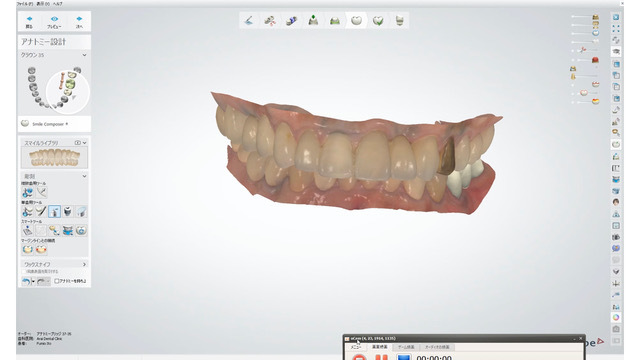This screenshot has height=360, width=640.
Task: Click the color wheel icon
Action: coord(616,317)
